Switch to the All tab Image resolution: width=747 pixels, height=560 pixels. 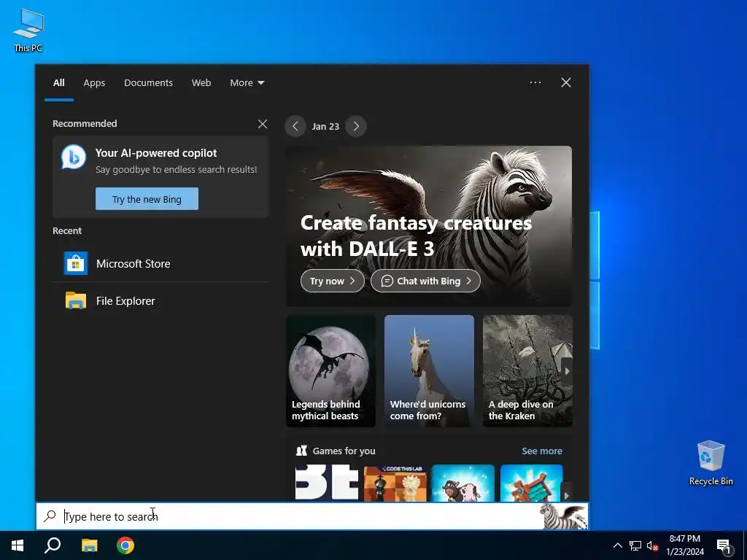pyautogui.click(x=58, y=83)
